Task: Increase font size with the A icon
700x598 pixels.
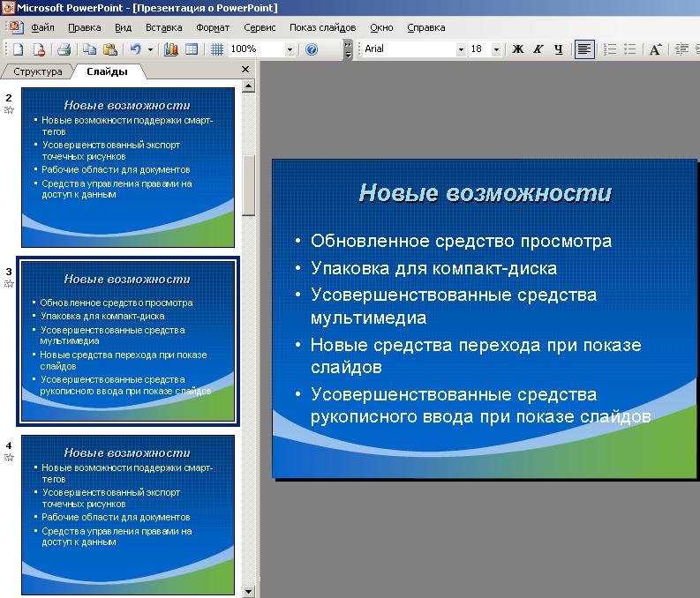Action: coord(655,49)
